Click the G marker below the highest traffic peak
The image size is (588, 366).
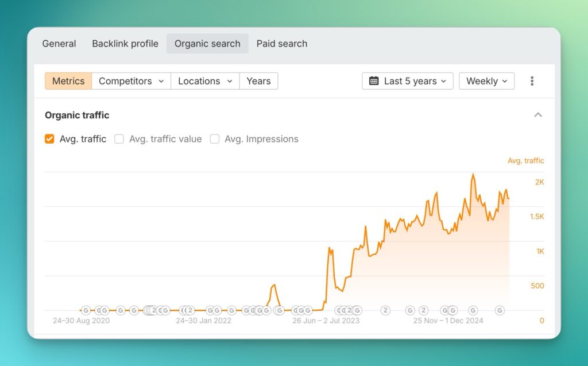pos(473,310)
